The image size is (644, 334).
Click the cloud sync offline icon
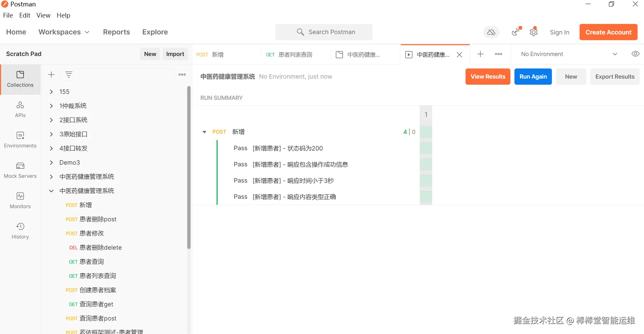[491, 32]
